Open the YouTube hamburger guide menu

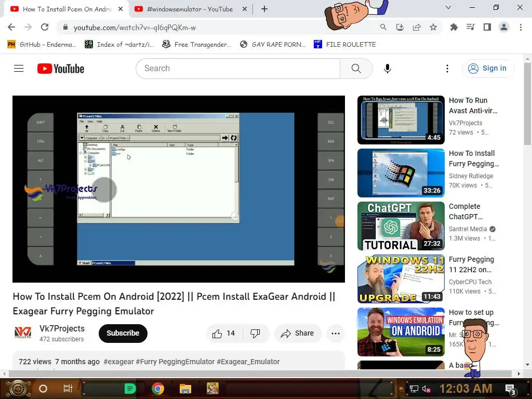19,69
